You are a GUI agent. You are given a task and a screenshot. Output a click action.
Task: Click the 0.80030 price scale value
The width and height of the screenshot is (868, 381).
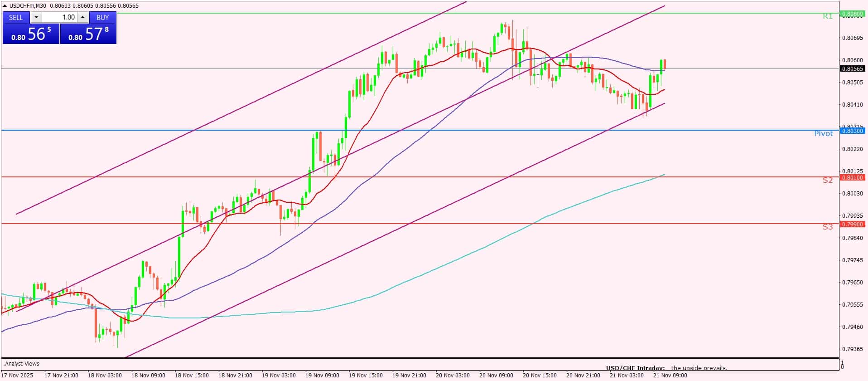point(852,194)
